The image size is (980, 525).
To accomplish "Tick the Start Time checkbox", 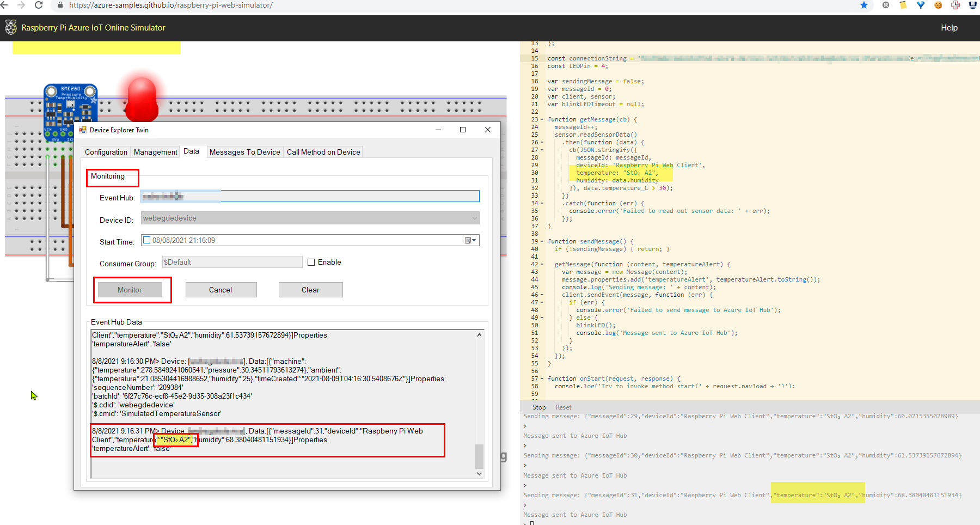I will coord(146,240).
